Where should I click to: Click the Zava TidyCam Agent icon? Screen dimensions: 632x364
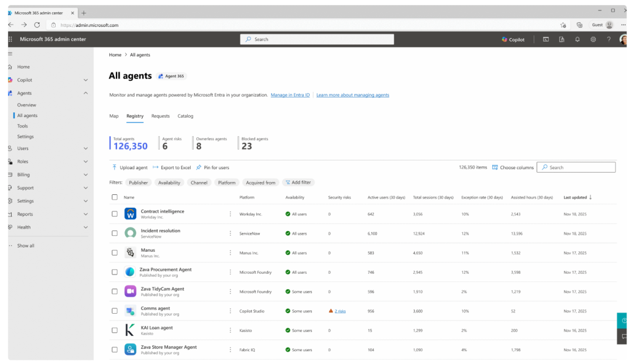tap(130, 291)
